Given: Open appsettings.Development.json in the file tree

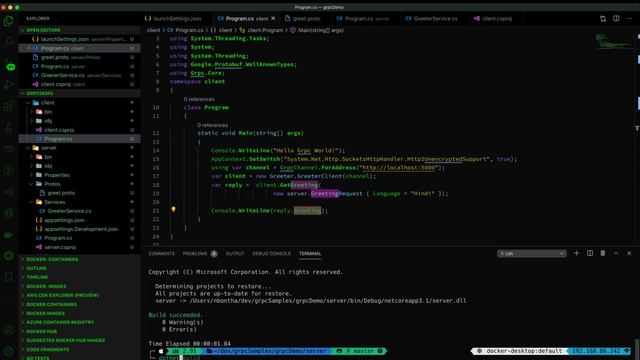Looking at the screenshot, I should tap(80, 229).
